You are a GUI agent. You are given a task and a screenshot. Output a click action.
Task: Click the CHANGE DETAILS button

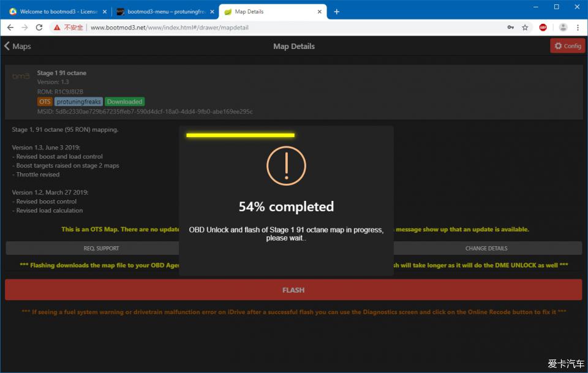point(488,248)
